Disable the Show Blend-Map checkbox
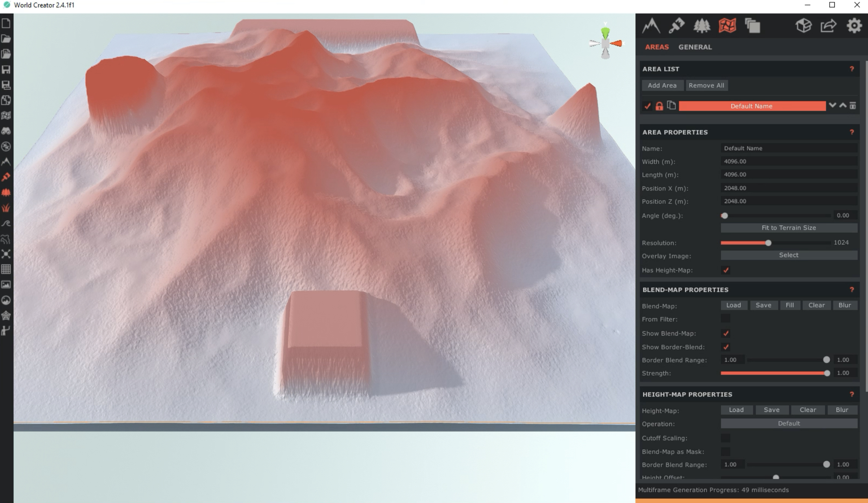This screenshot has width=868, height=503. 726,333
